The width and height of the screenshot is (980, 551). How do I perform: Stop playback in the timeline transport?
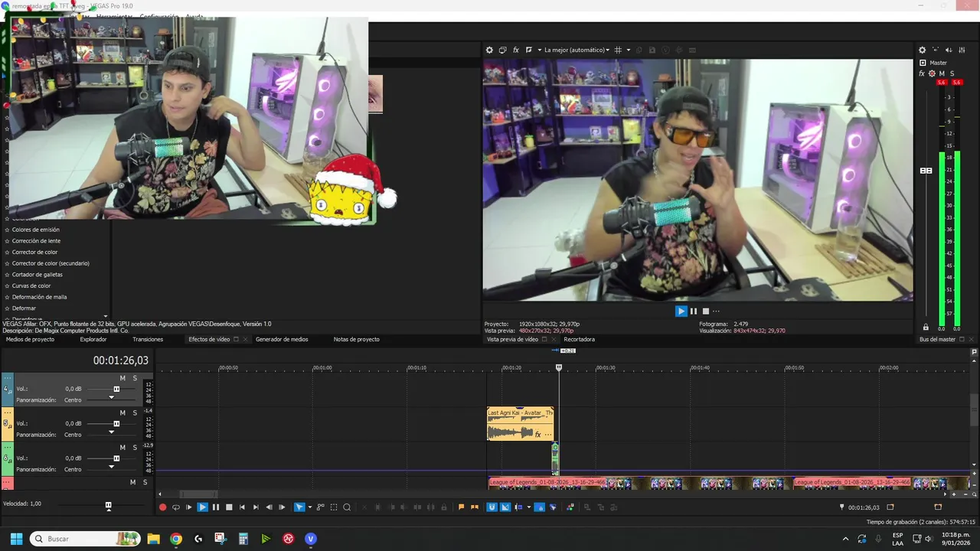(229, 507)
